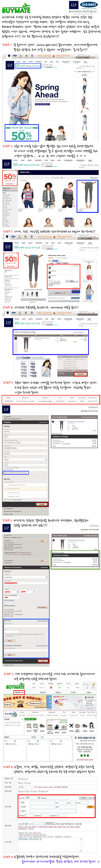Image resolution: width=101 pixels, height=868 pixels.
Task: Click Edit address under Billing address in step 6
Action: pos(42,608)
